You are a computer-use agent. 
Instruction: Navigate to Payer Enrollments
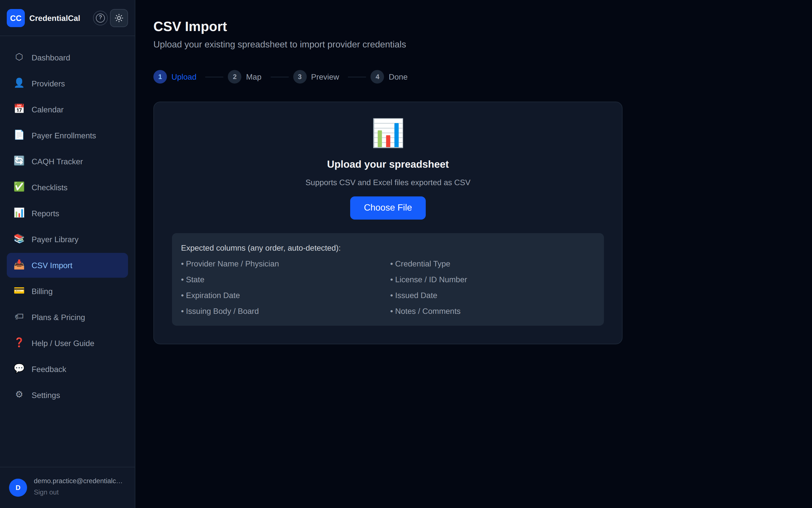[67, 135]
